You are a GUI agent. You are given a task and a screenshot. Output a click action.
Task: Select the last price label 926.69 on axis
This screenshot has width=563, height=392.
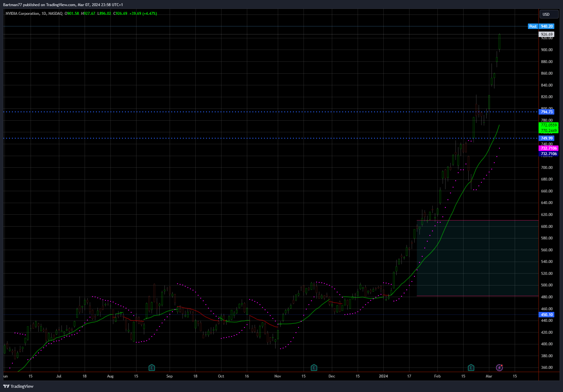547,34
